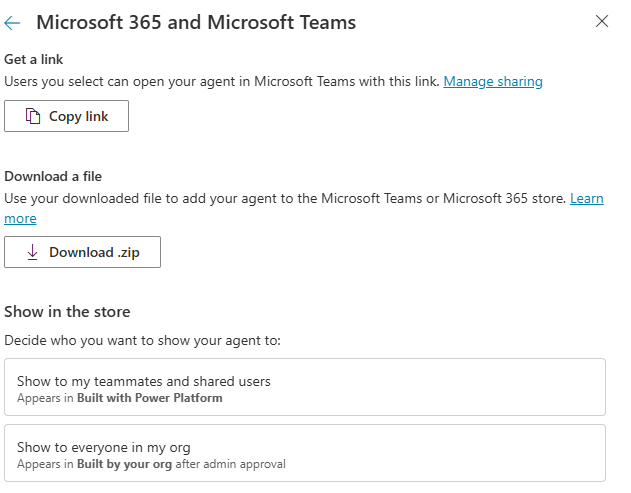Click 'Decide who you want to show' text
The width and height of the screenshot is (631, 493).
tap(142, 341)
